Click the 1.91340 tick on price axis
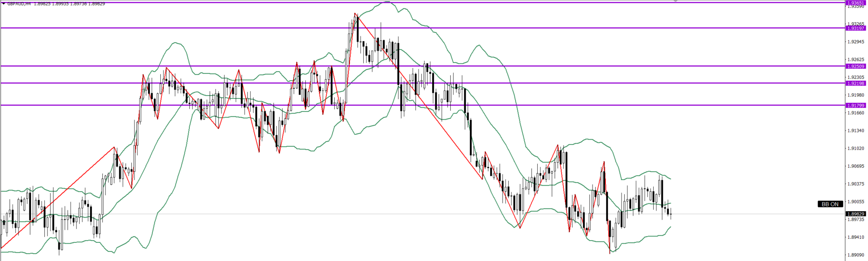 click(856, 130)
